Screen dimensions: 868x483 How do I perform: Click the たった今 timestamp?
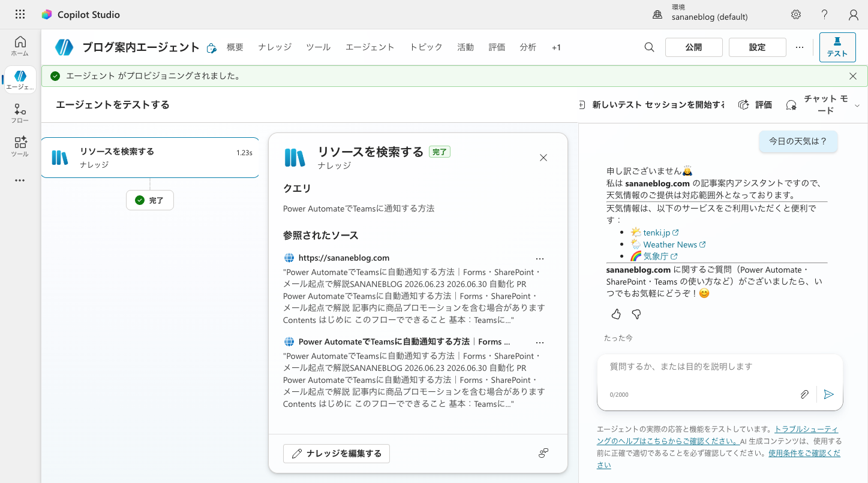point(618,339)
